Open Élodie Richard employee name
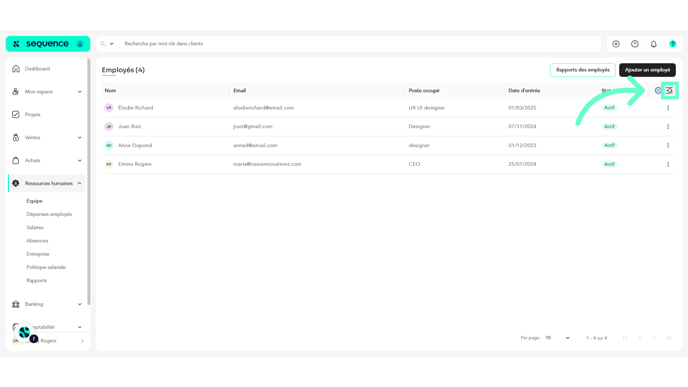Viewport: 688px width, 387px height. pos(136,108)
